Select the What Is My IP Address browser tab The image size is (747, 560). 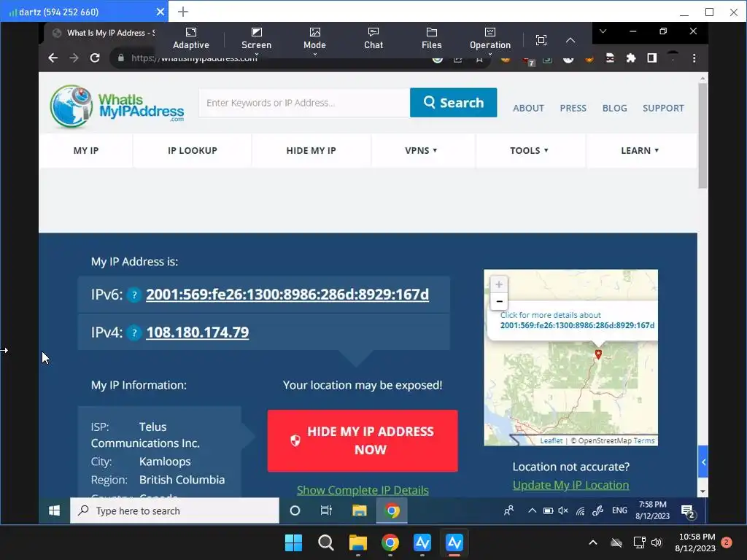[104, 33]
